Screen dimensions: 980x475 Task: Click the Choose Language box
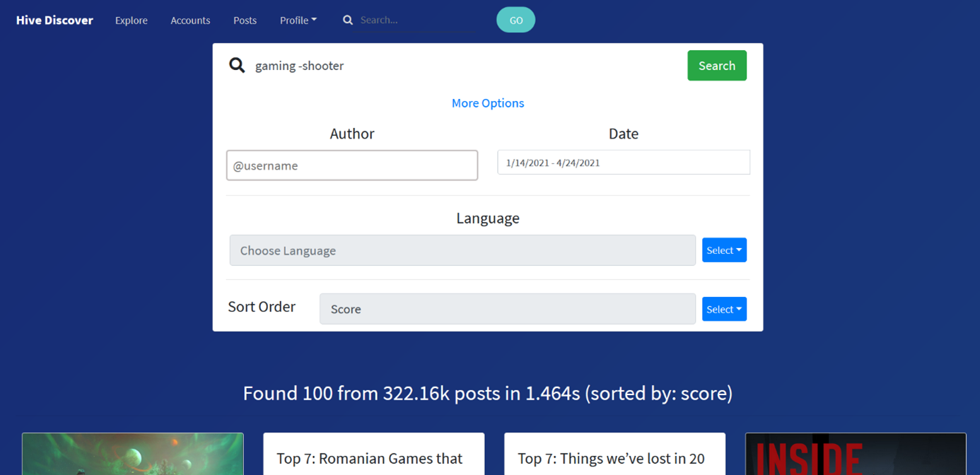pos(462,250)
